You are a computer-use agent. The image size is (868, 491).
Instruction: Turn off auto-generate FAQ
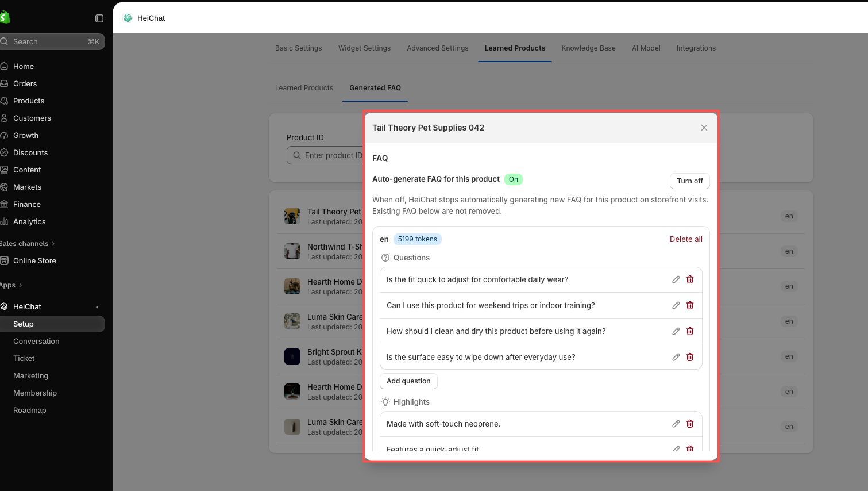pyautogui.click(x=690, y=181)
